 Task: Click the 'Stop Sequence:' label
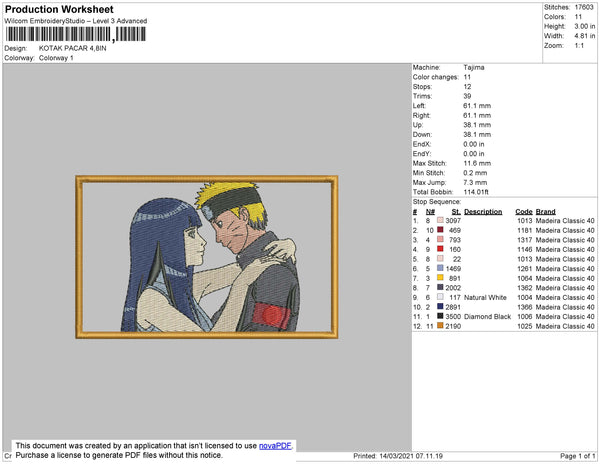[x=437, y=202]
